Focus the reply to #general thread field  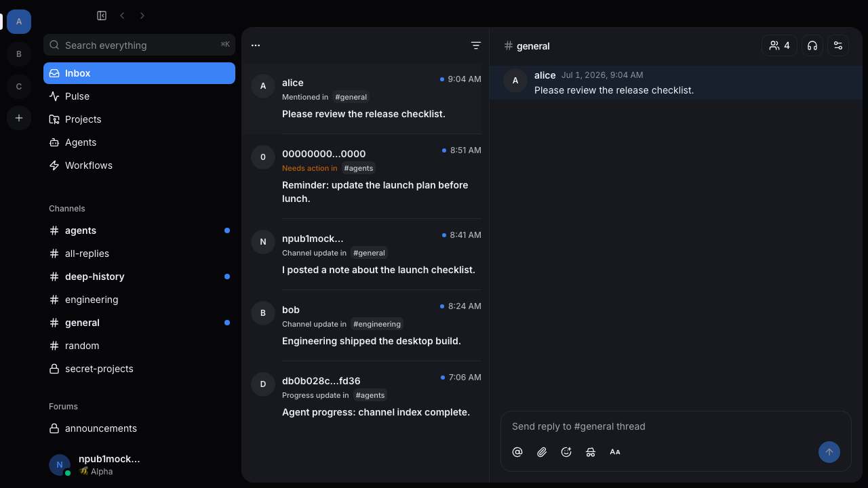[675, 426]
